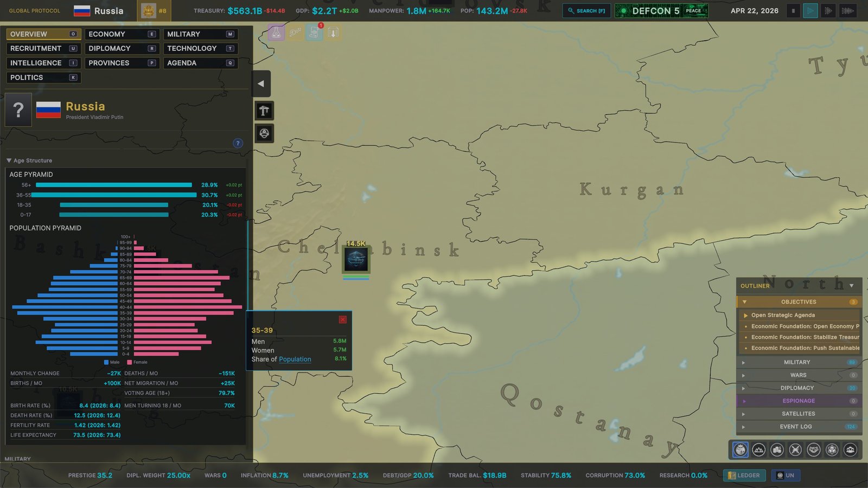Select the political map mode icon
868x488 pixels.
pos(741,450)
